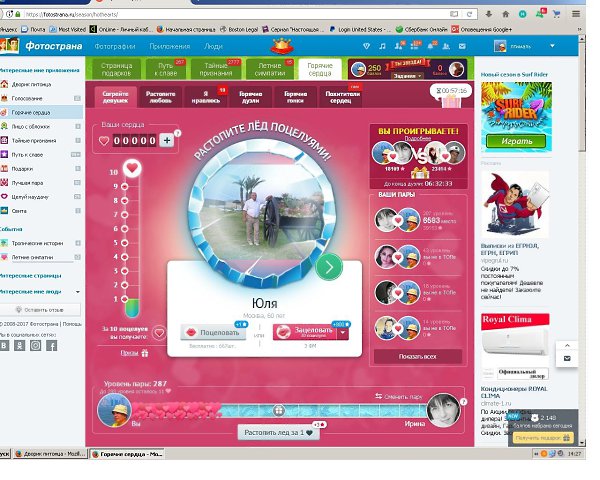Open the messages envelope icon in header
Screen dimensions: 600x480
click(x=462, y=46)
